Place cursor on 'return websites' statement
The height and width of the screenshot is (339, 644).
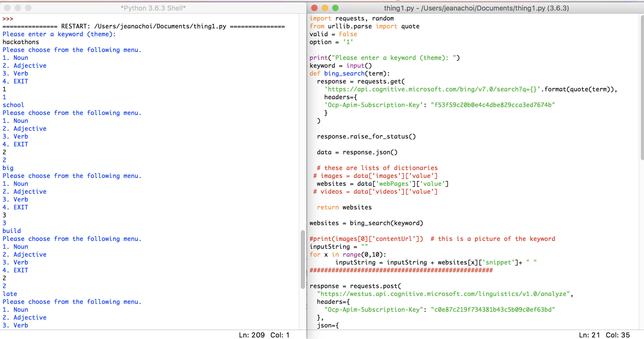[344, 207]
